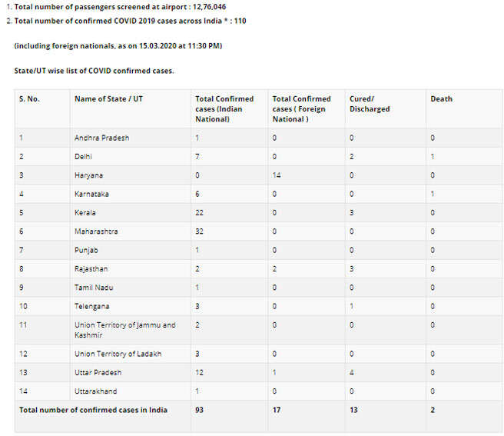The width and height of the screenshot is (504, 436).
Task: Select the Delhi state cell
Action: point(83,157)
